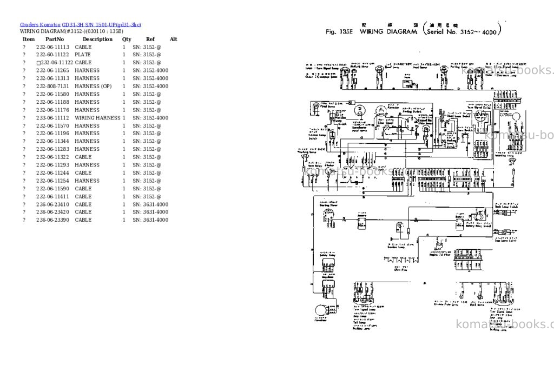Screen dimensions: 554x392
Task: Click the Item column header
Action: (x=29, y=39)
